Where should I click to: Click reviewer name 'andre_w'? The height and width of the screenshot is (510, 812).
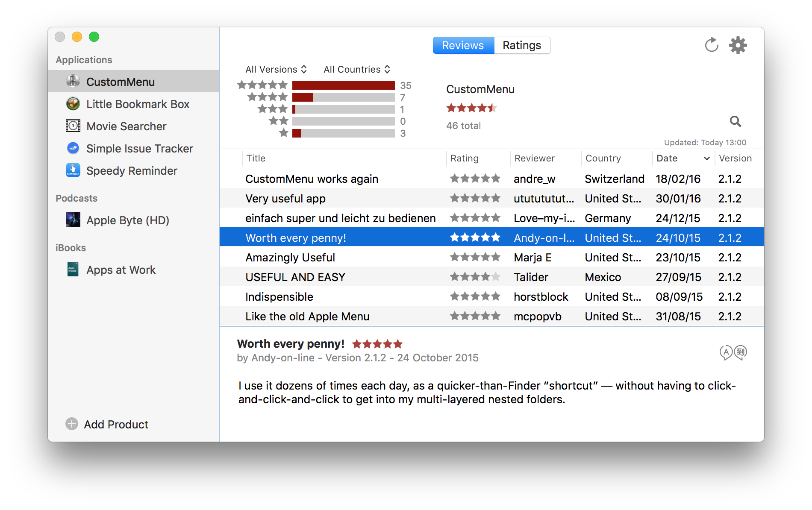click(x=535, y=179)
